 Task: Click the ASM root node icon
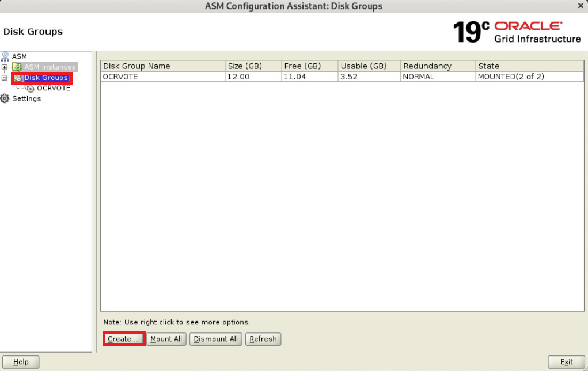pyautogui.click(x=5, y=56)
